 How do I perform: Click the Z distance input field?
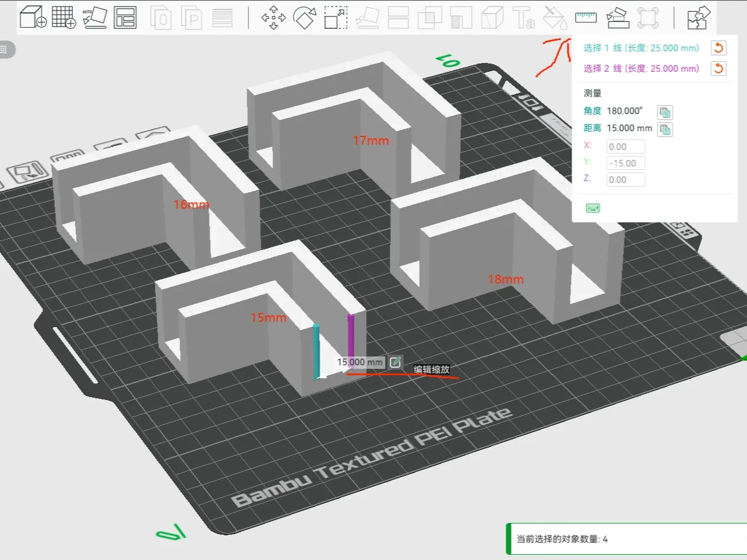[626, 179]
